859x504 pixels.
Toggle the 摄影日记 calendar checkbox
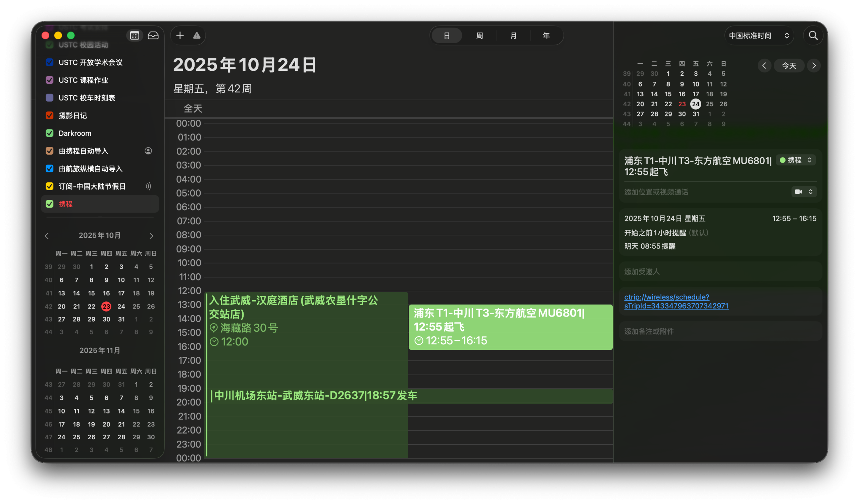(49, 115)
